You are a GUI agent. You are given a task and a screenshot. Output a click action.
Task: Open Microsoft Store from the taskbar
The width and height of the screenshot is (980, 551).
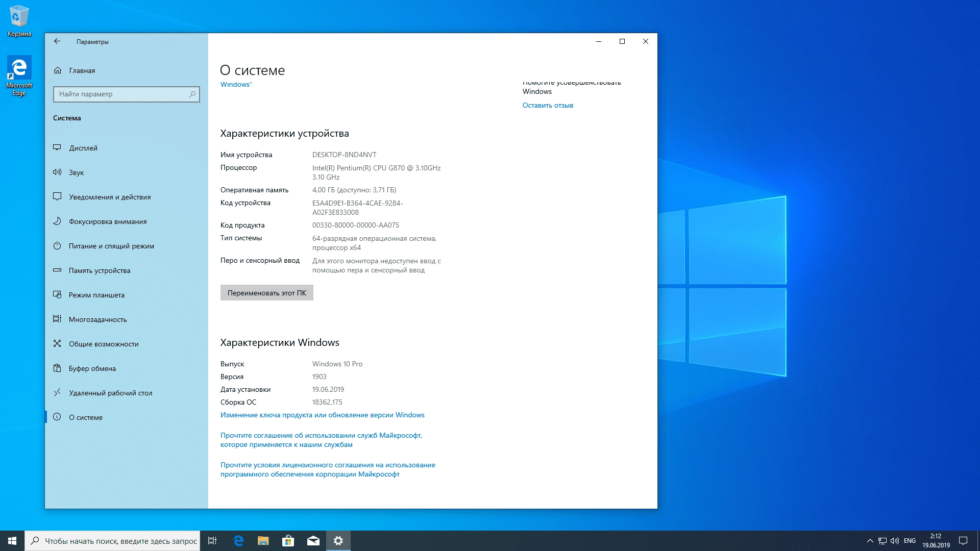(x=288, y=541)
